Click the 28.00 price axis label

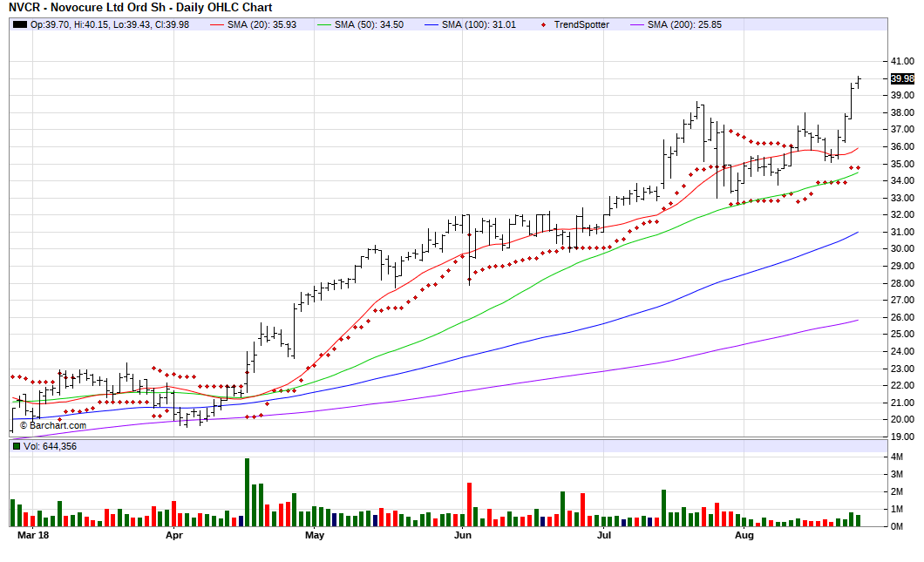point(903,283)
